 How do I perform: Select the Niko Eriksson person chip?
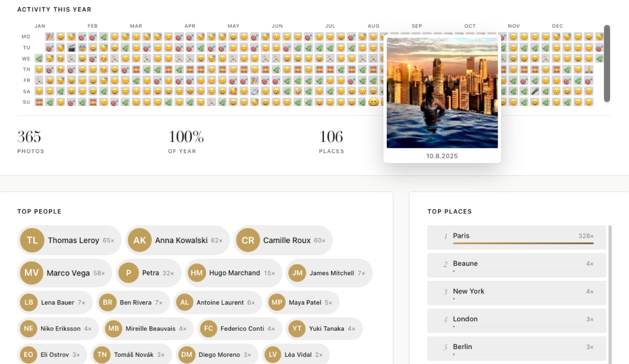(58, 329)
